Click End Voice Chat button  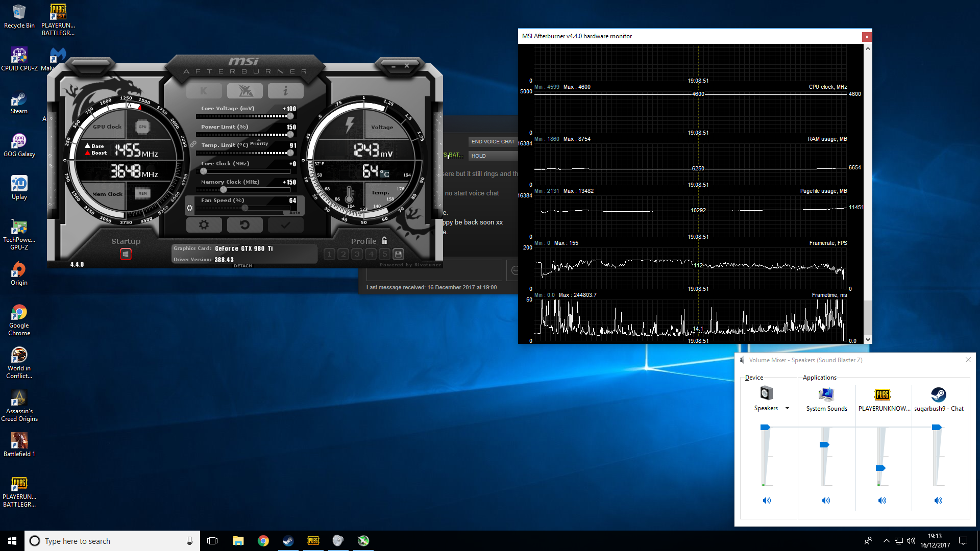pyautogui.click(x=493, y=142)
